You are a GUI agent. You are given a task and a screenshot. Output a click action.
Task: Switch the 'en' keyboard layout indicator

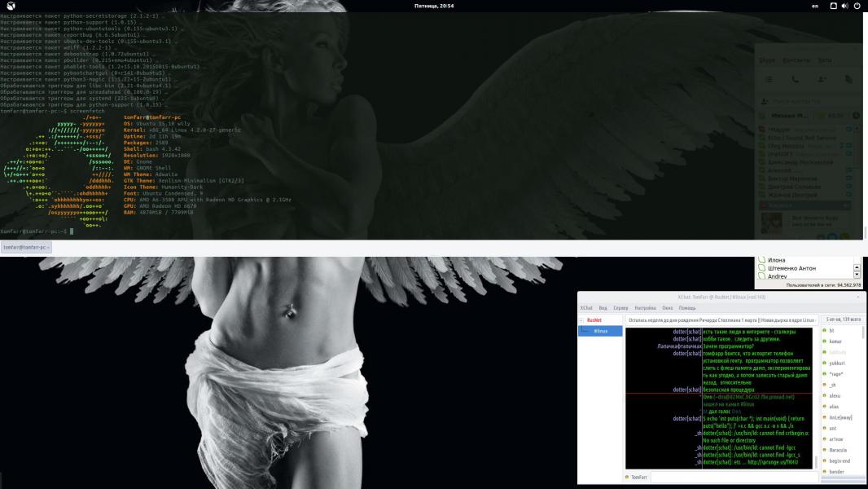tap(815, 6)
